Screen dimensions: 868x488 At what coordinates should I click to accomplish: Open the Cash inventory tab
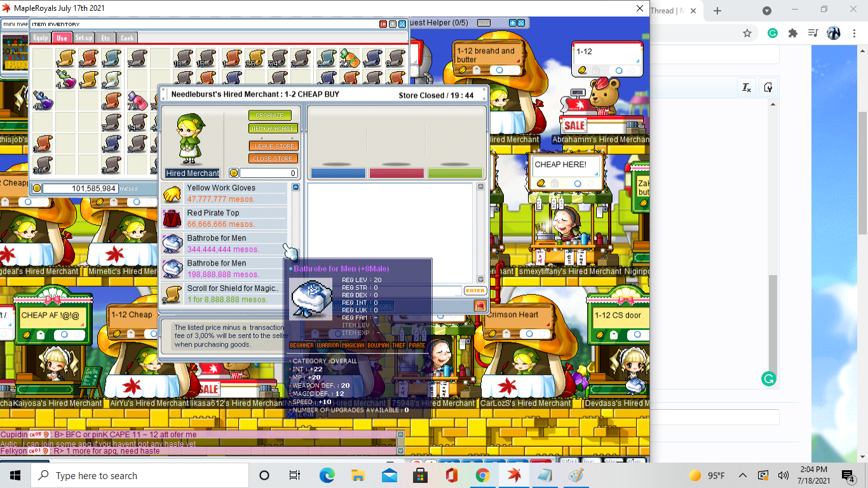pyautogui.click(x=127, y=37)
